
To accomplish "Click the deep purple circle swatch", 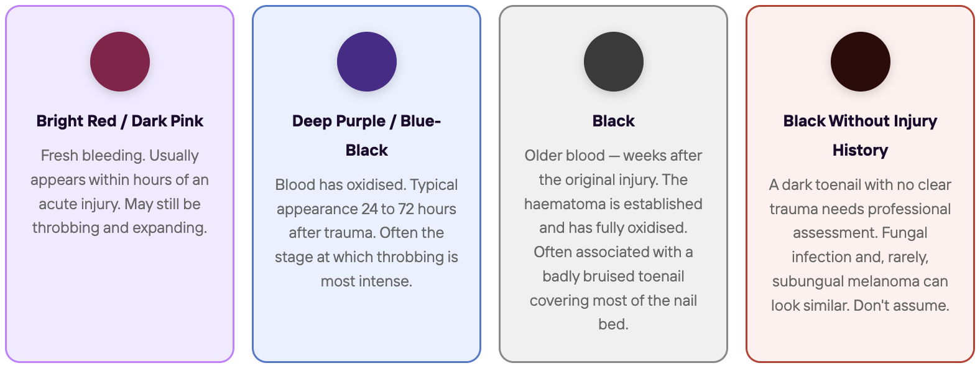I will click(367, 62).
